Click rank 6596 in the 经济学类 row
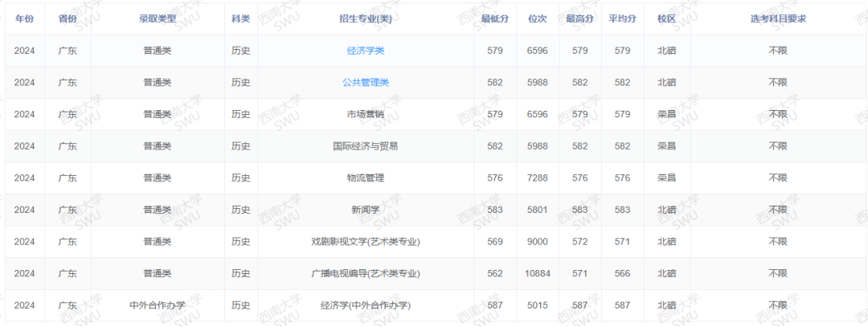 pos(538,51)
